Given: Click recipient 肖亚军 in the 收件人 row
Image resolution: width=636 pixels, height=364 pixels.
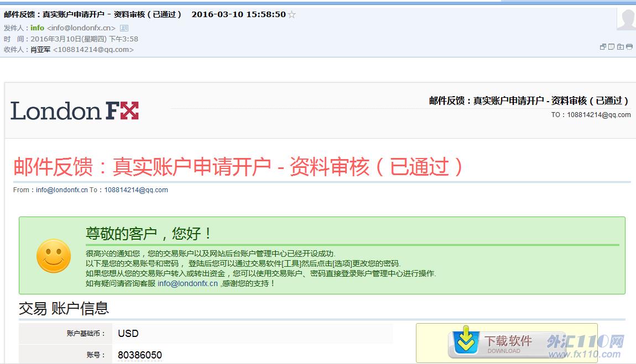Looking at the screenshot, I should 40,50.
